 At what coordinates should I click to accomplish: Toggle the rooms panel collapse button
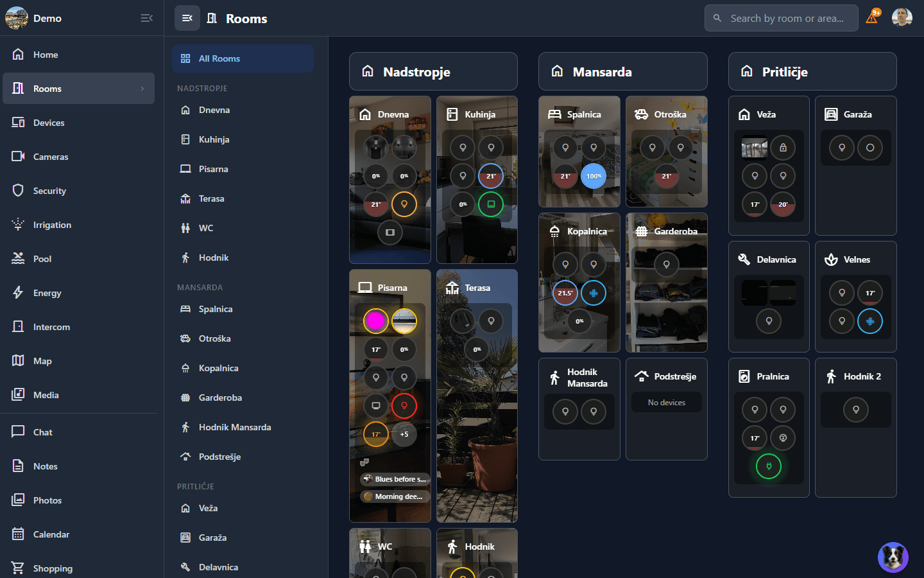pos(187,18)
